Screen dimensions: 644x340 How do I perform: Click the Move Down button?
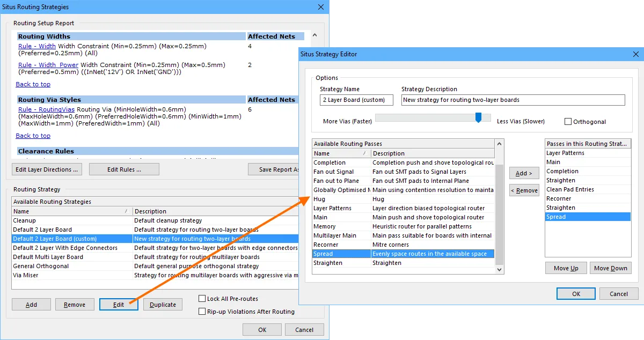point(611,268)
